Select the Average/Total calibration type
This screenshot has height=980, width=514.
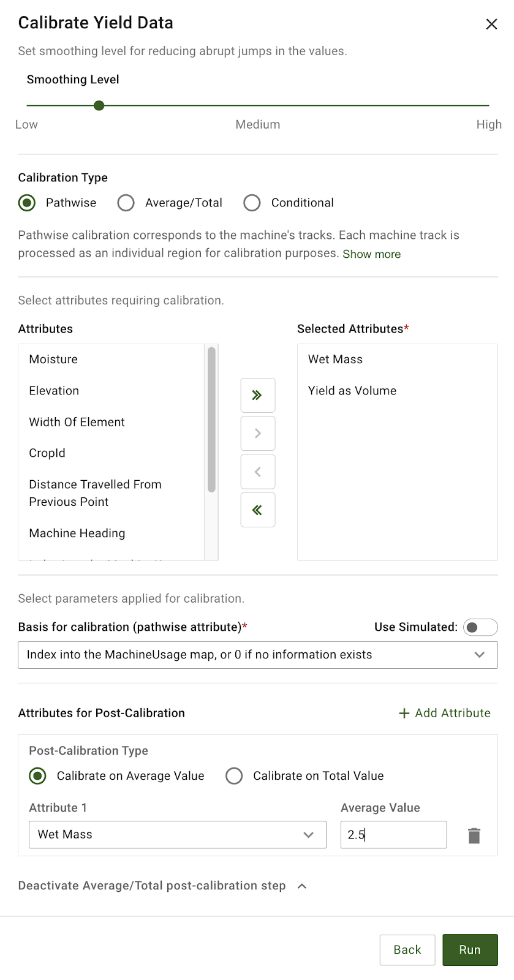(126, 203)
